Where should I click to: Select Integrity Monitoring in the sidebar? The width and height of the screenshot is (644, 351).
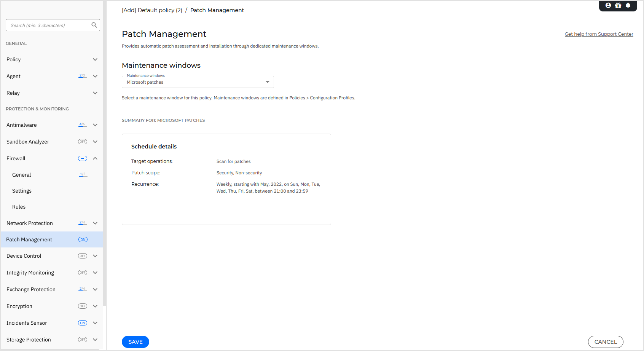pyautogui.click(x=30, y=273)
